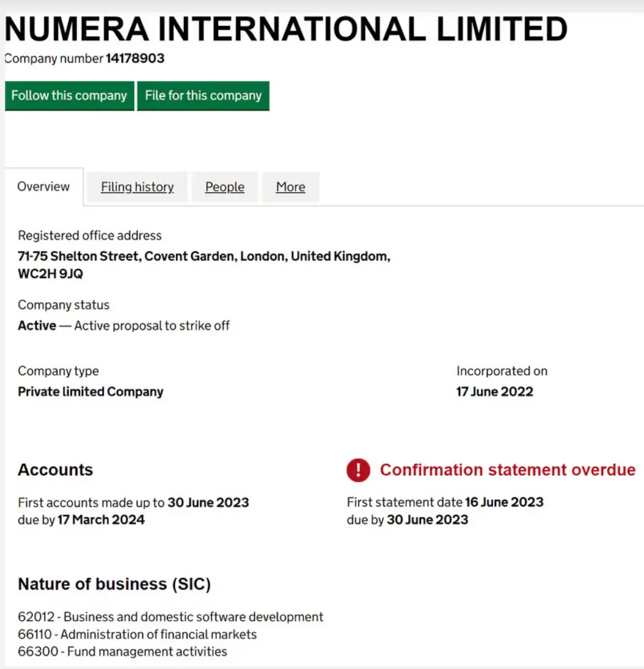The image size is (644, 669).
Task: Select the Overview tab
Action: coord(43,186)
